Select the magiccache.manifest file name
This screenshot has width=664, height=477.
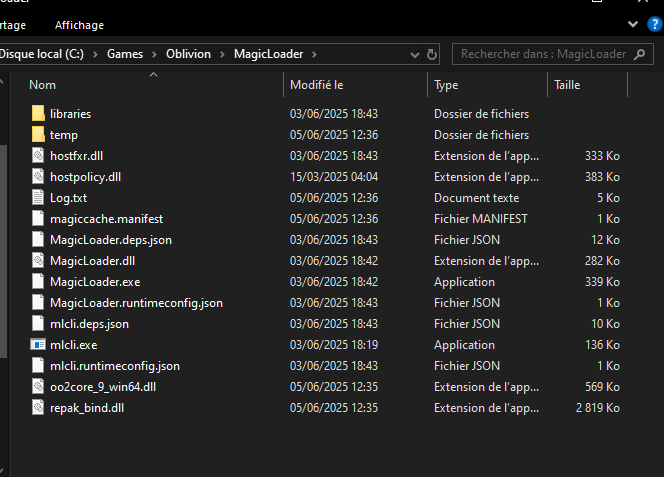(x=107, y=219)
